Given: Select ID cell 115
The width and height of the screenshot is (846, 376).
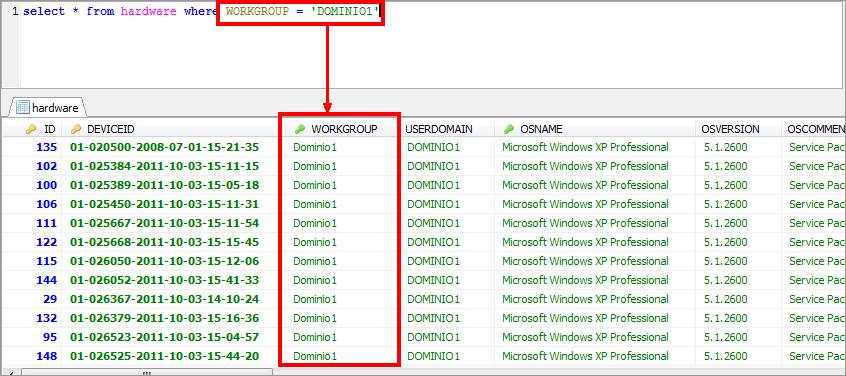Looking at the screenshot, I should 46,261.
